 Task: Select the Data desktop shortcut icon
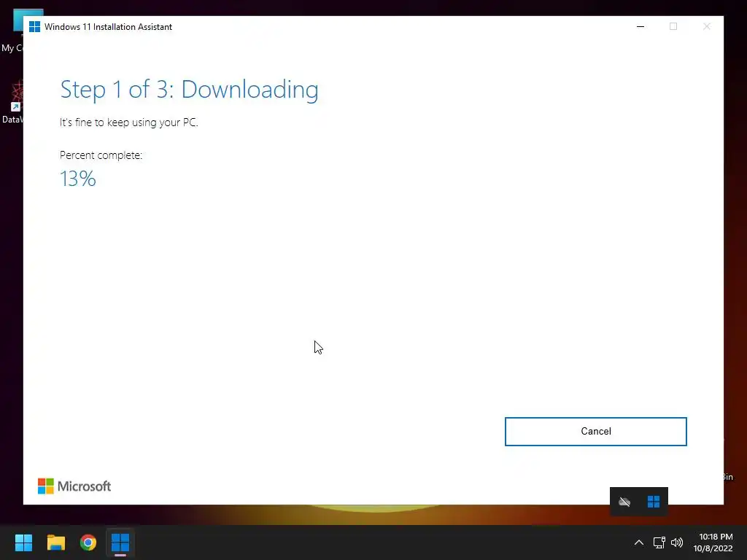point(12,102)
